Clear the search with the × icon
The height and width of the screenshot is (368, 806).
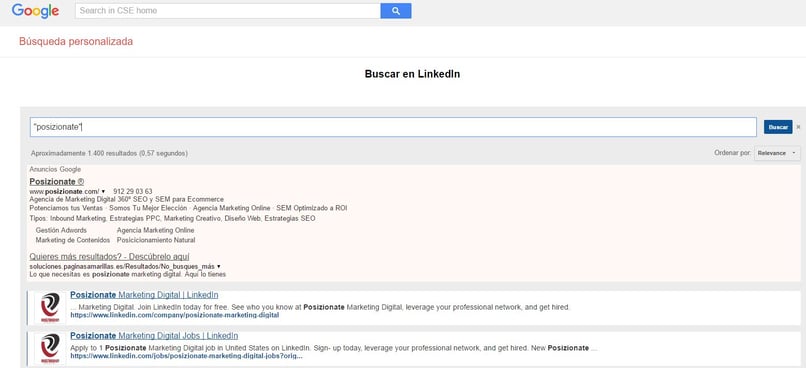point(798,127)
